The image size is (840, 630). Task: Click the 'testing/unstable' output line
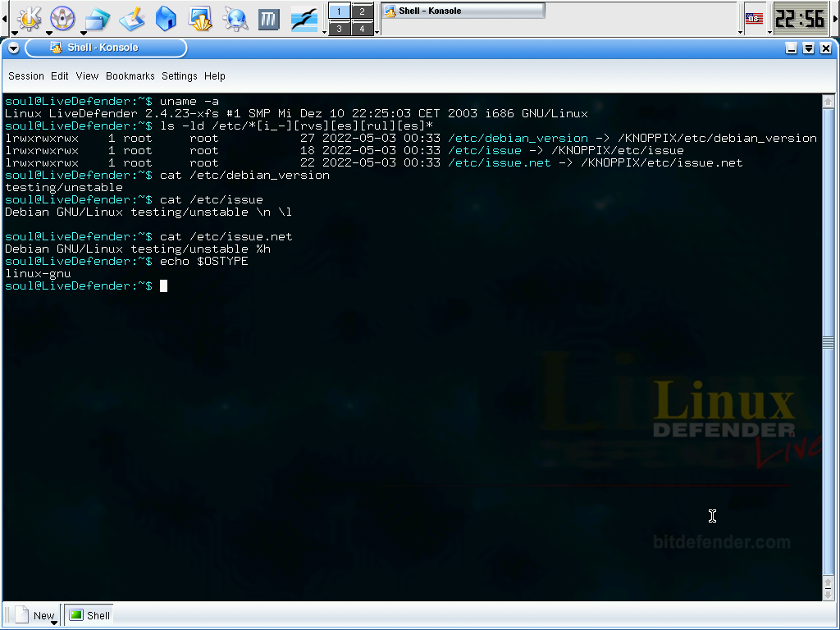[x=64, y=188]
